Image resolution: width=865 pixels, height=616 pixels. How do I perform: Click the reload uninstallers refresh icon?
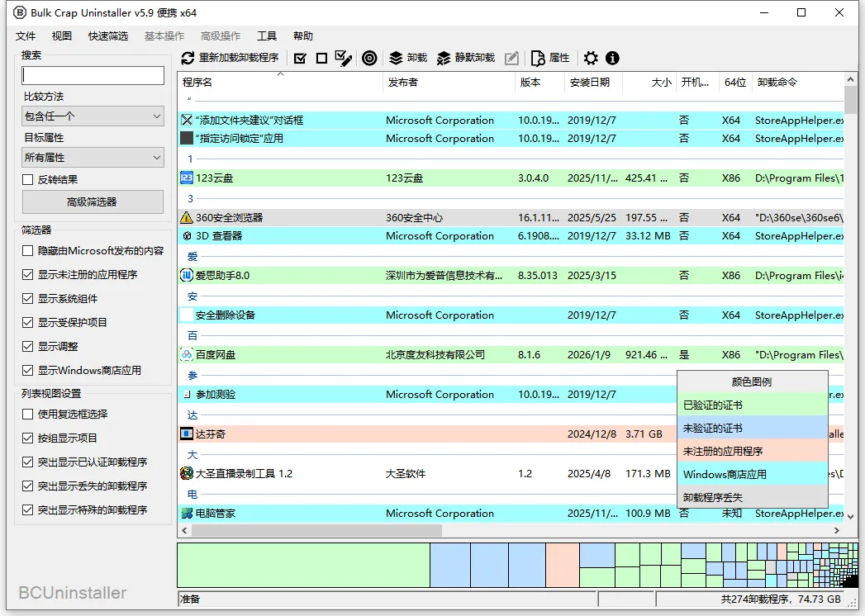[188, 58]
